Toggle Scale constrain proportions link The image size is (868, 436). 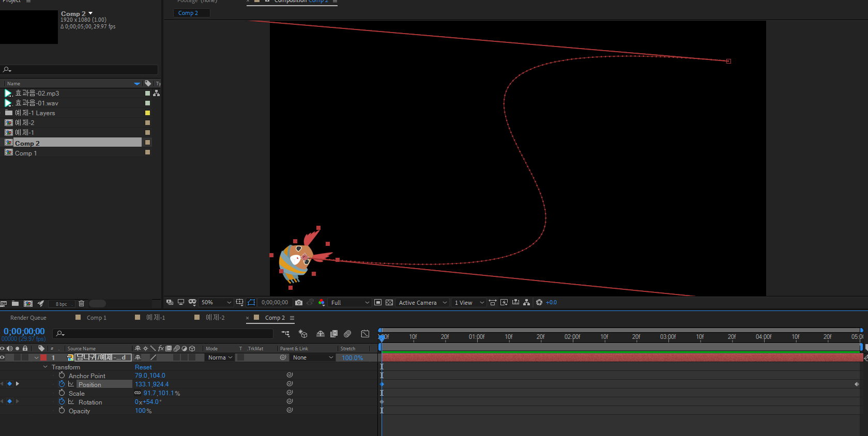click(x=138, y=393)
